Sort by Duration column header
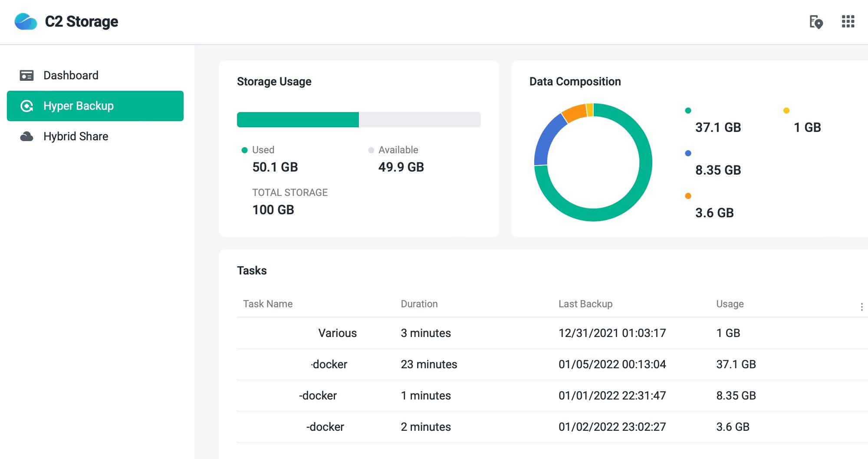This screenshot has height=459, width=868. [x=419, y=304]
